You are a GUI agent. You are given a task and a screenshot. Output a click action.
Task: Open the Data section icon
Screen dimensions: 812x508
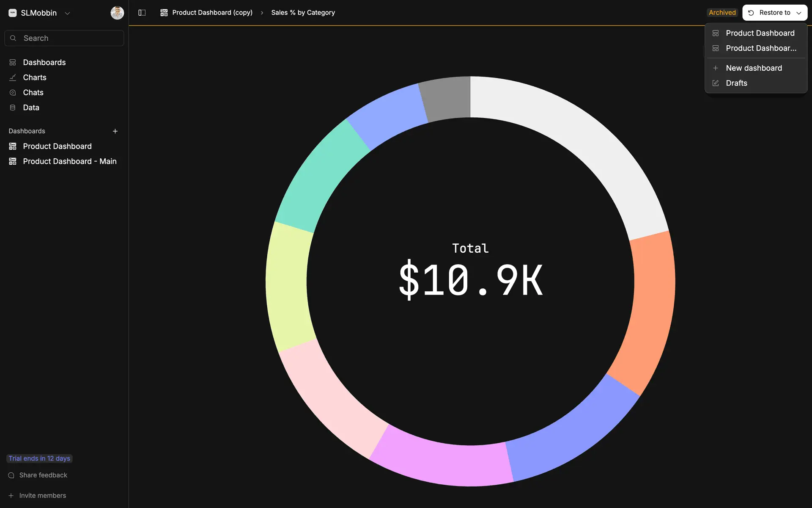13,108
